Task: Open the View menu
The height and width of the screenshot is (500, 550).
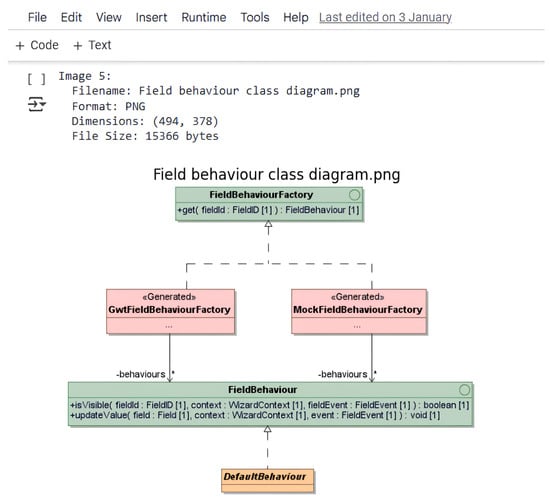Action: [109, 17]
